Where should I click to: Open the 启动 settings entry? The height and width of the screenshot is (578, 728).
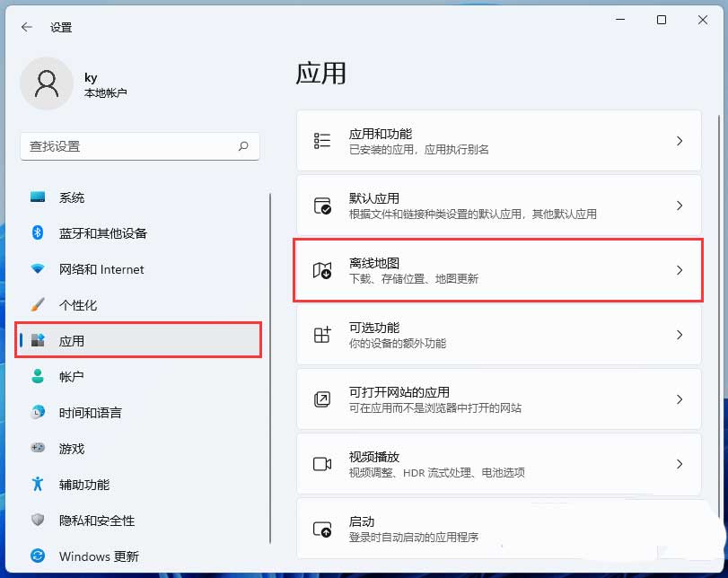pos(498,529)
